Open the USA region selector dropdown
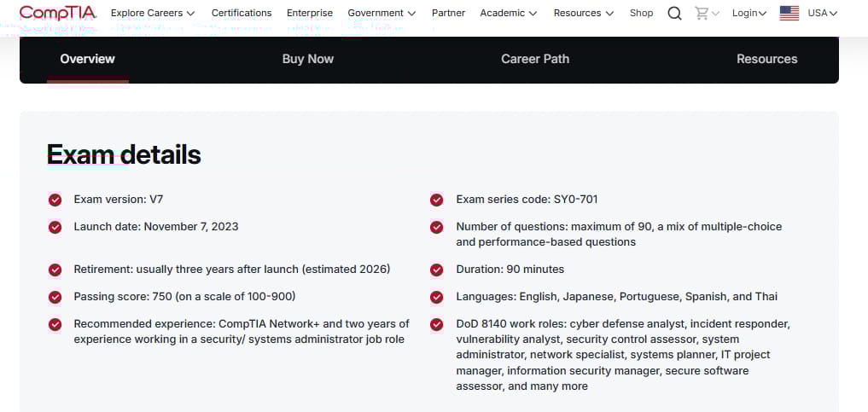 pos(823,13)
